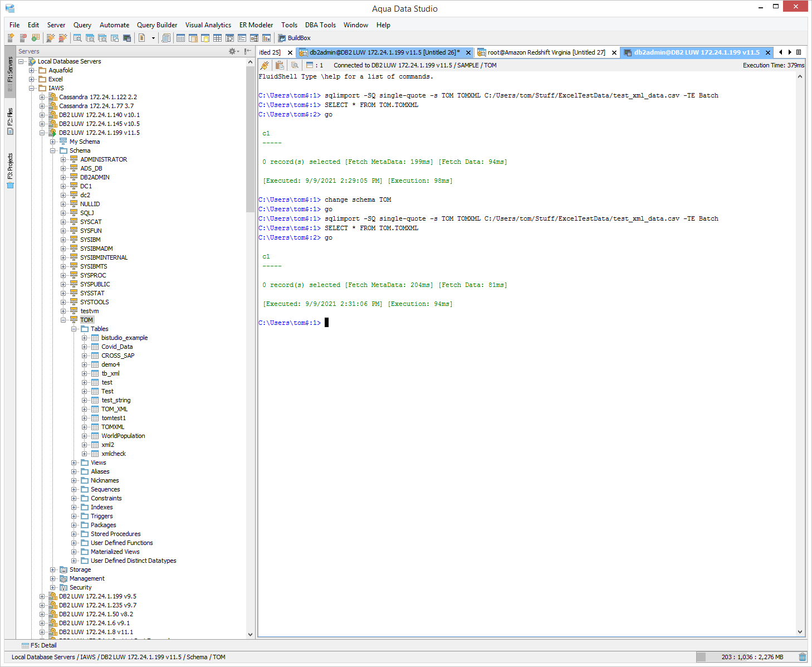Open the dark FluidShell window toolbar icon

127,38
